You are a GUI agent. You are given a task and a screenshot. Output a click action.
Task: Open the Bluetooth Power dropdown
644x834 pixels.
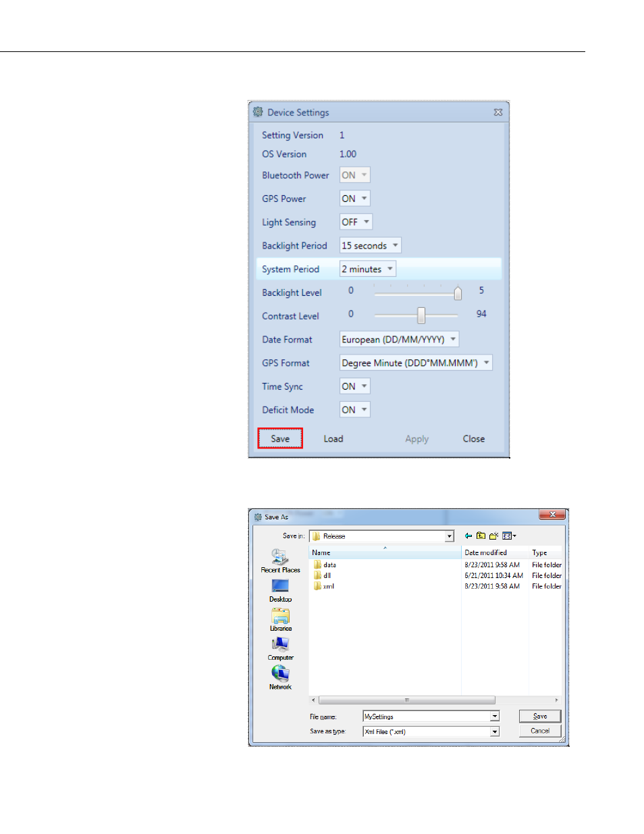pyautogui.click(x=355, y=175)
